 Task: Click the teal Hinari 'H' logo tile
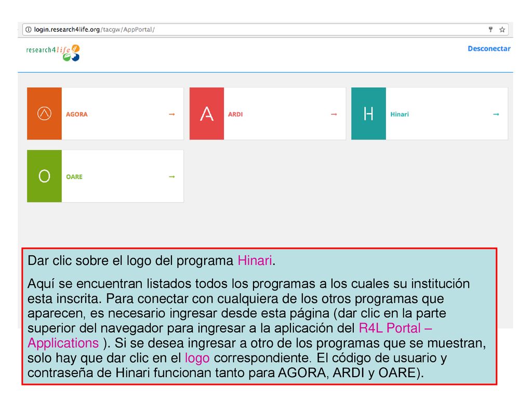(x=368, y=114)
